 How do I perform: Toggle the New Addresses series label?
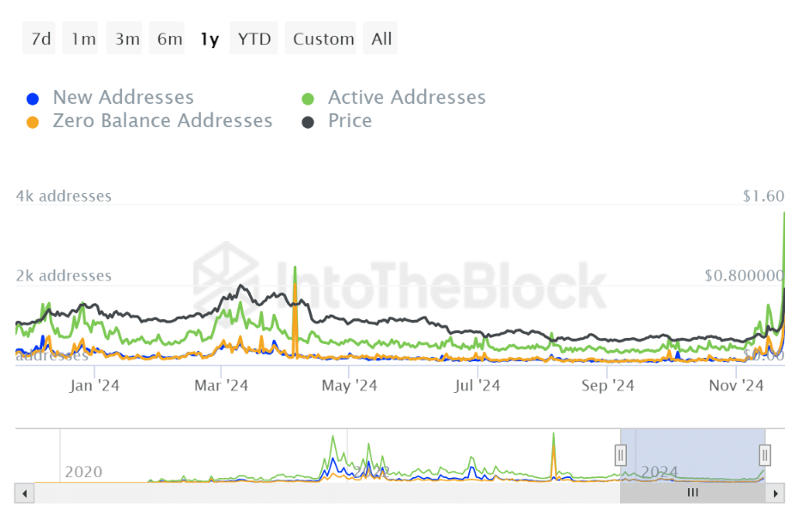[x=124, y=97]
